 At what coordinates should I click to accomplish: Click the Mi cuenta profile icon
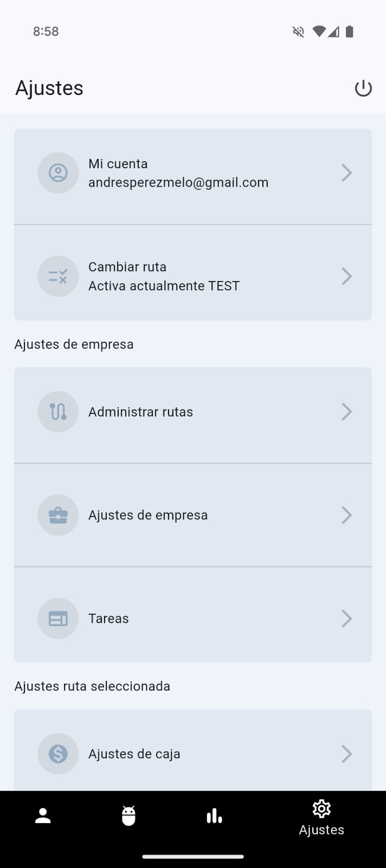point(58,173)
